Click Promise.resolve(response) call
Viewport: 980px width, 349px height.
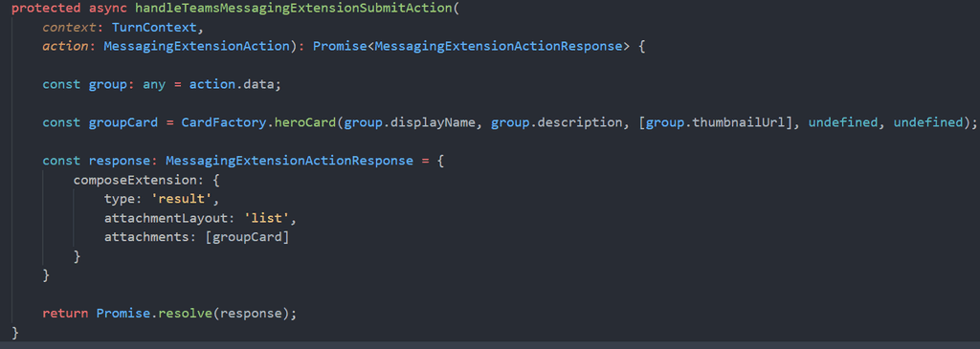pyautogui.click(x=192, y=314)
